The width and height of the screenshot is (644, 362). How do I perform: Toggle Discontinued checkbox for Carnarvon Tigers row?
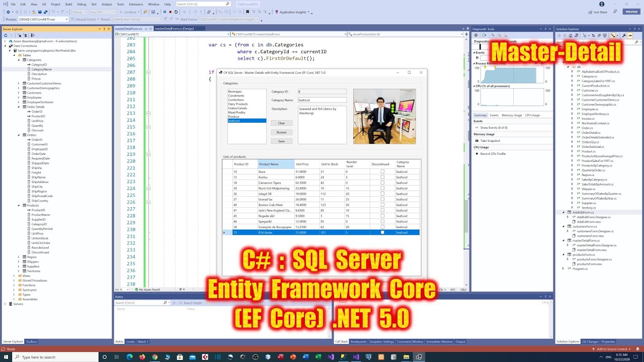pos(382,183)
